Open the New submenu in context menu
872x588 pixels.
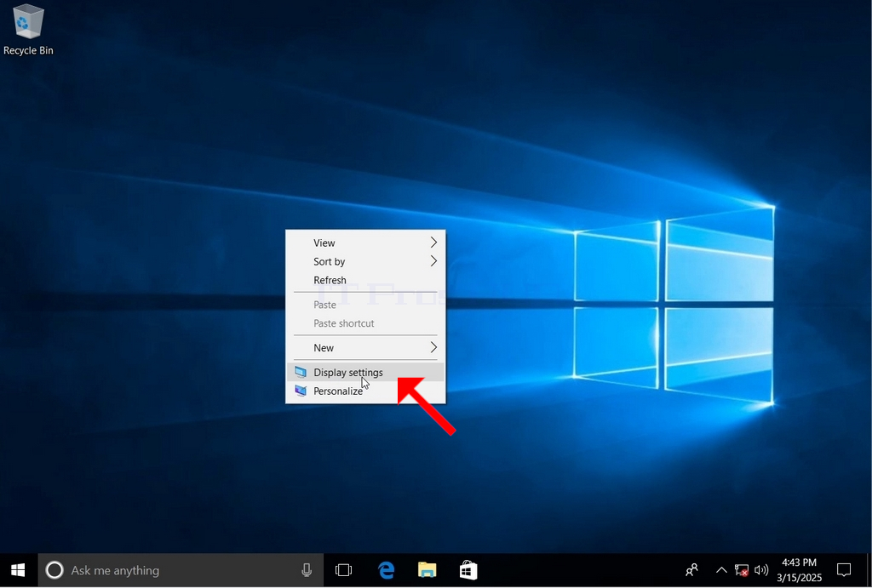point(365,348)
